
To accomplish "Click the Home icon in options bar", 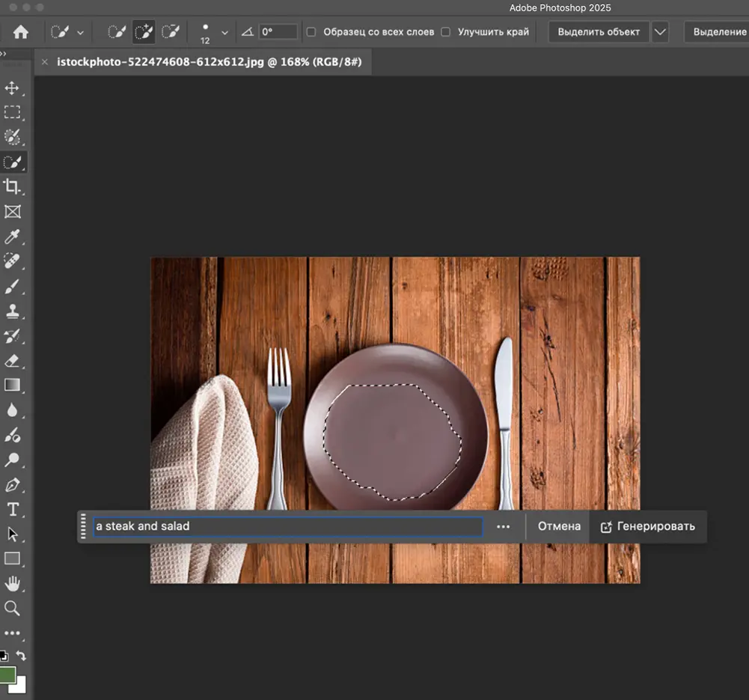I will tap(21, 32).
